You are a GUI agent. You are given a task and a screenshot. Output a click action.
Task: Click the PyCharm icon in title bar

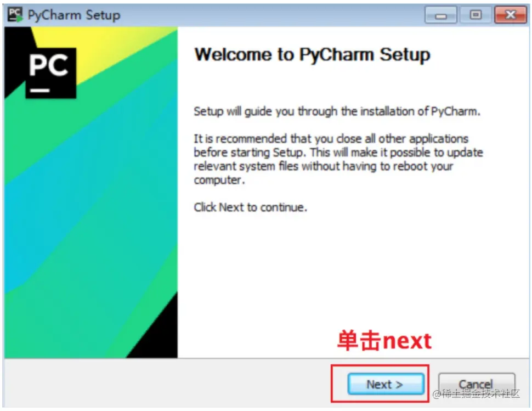[x=15, y=15]
